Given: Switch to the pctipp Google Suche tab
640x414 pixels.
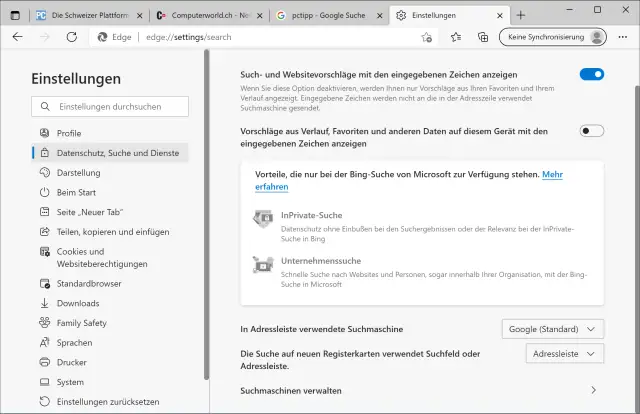Looking at the screenshot, I should [328, 16].
